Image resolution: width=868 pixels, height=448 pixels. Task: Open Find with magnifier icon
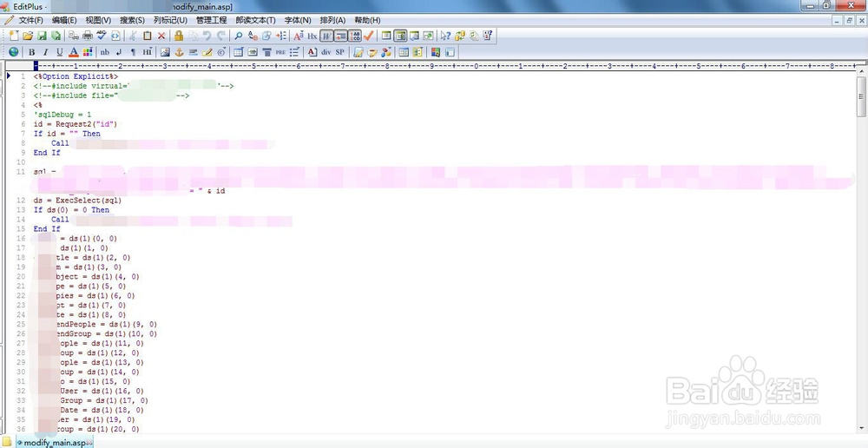point(239,36)
